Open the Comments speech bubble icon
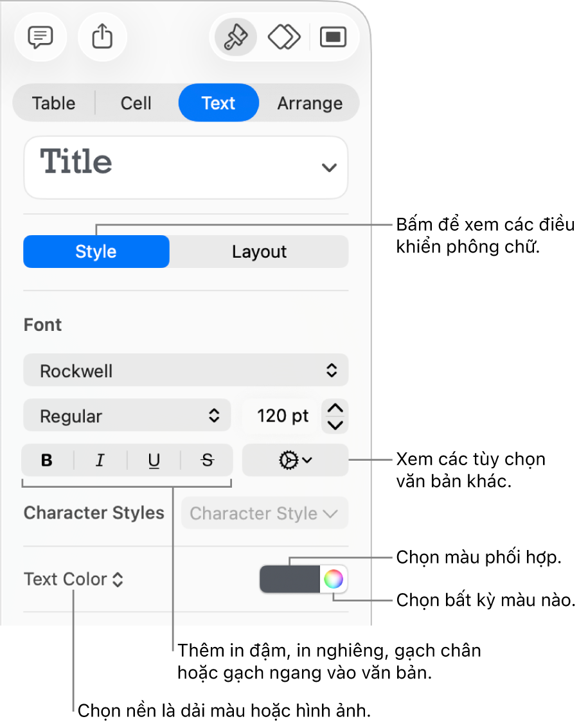 tap(40, 38)
